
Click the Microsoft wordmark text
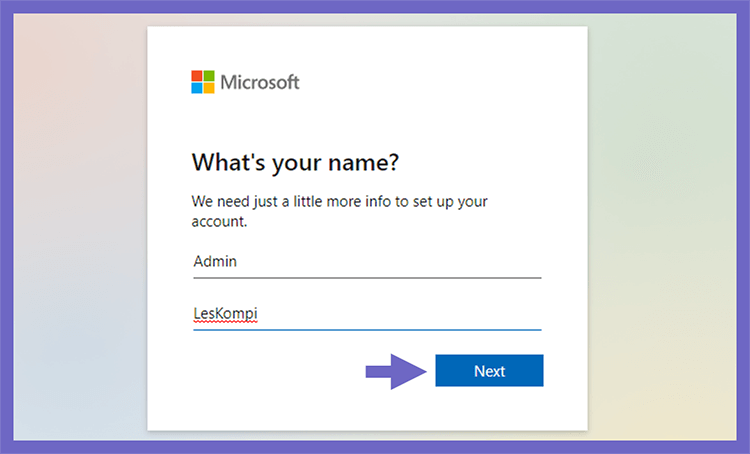260,82
